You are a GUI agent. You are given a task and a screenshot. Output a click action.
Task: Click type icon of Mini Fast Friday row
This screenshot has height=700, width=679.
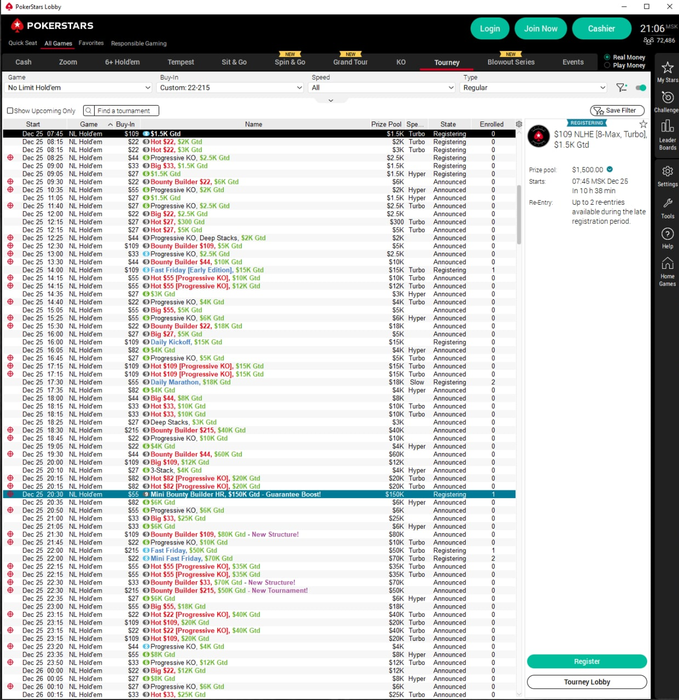146,558
